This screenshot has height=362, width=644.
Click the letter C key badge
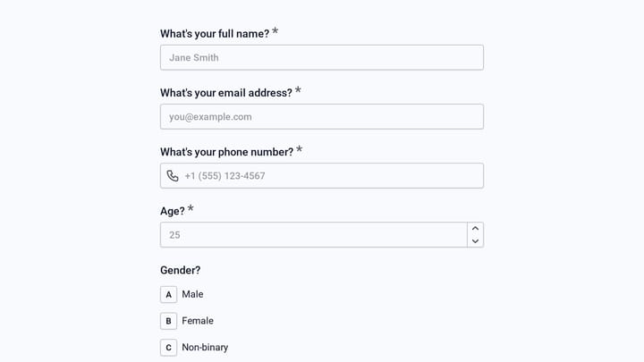point(168,348)
